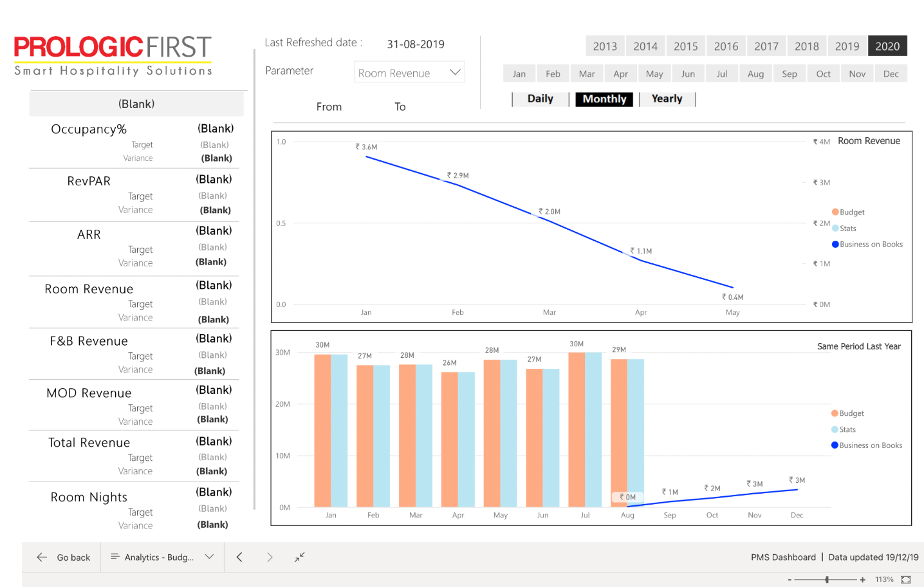
Task: Click the page list icon beside Analytics
Action: click(x=115, y=557)
